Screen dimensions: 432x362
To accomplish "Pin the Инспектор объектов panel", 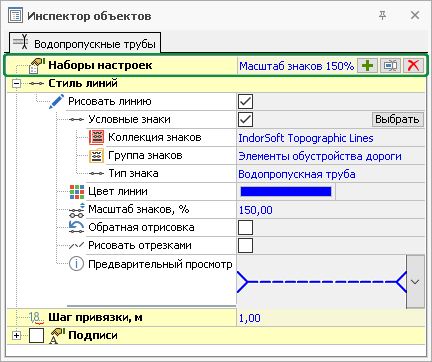I will pos(383,15).
